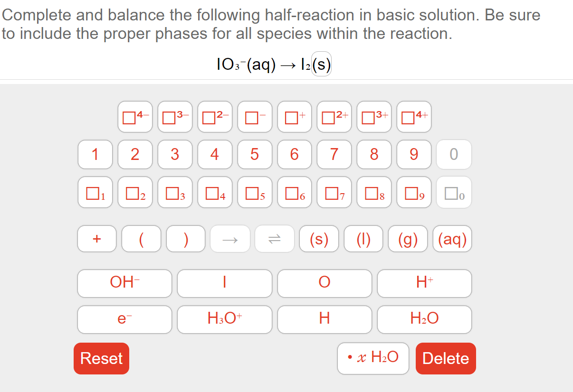573x392 pixels.
Task: Insert the H⁺ ion symbol
Action: [424, 283]
